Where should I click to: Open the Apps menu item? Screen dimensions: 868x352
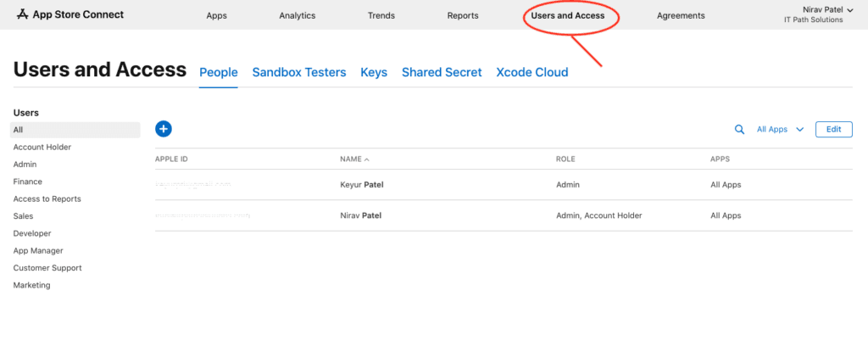pos(216,15)
